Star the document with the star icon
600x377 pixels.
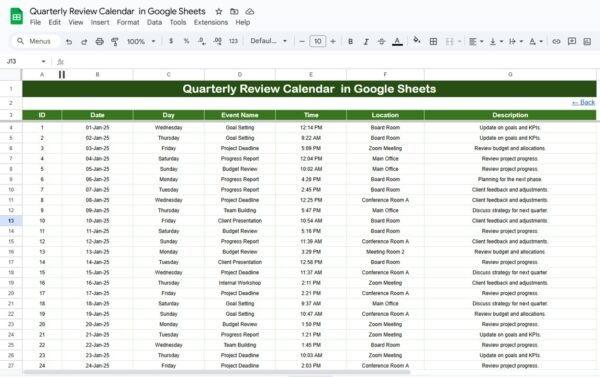coord(219,11)
